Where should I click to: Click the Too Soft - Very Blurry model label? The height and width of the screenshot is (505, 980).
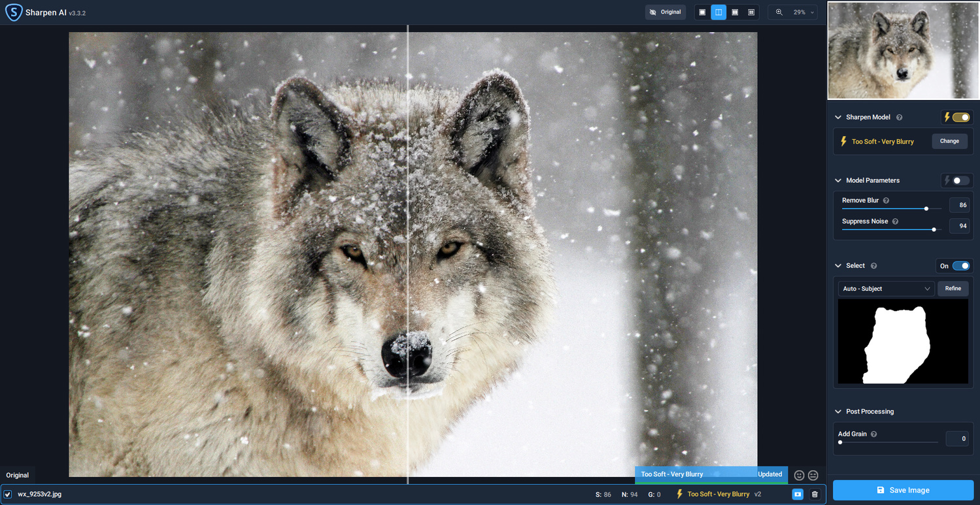tap(883, 142)
